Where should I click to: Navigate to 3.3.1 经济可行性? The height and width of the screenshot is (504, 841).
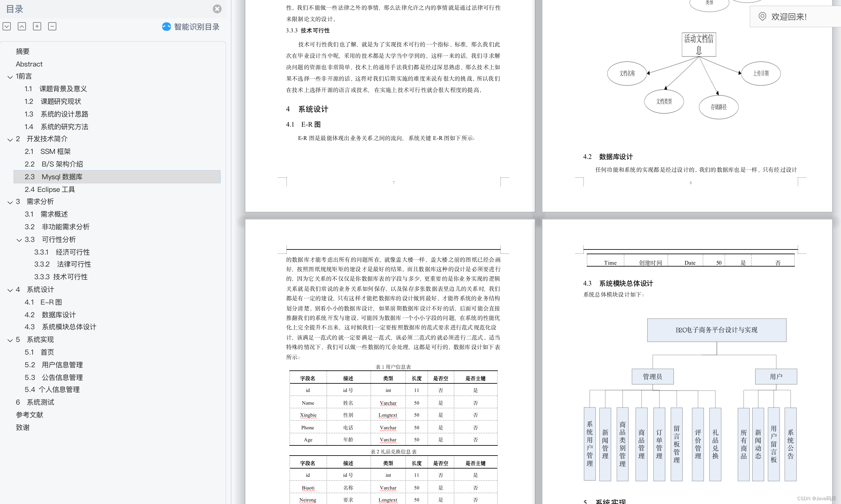coord(62,252)
